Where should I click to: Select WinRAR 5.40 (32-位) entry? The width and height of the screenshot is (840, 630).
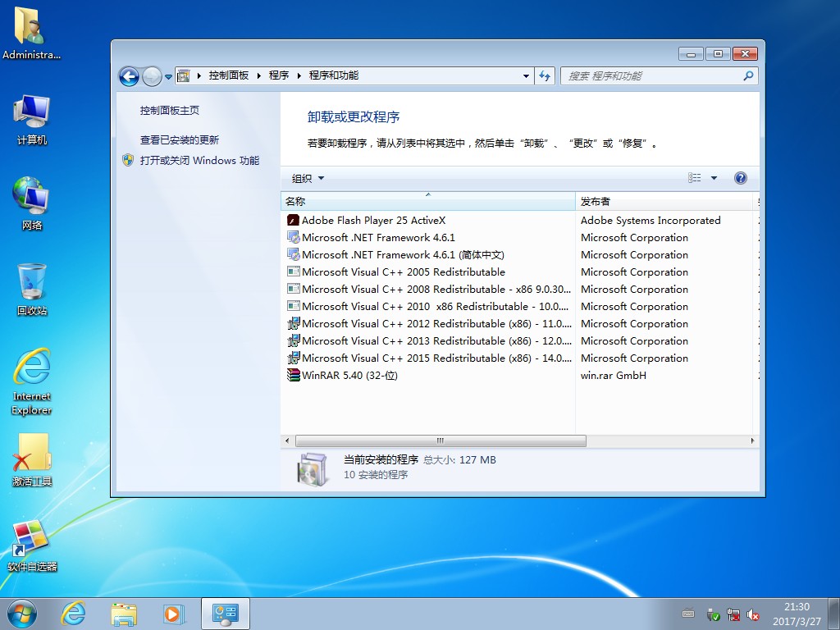point(349,375)
